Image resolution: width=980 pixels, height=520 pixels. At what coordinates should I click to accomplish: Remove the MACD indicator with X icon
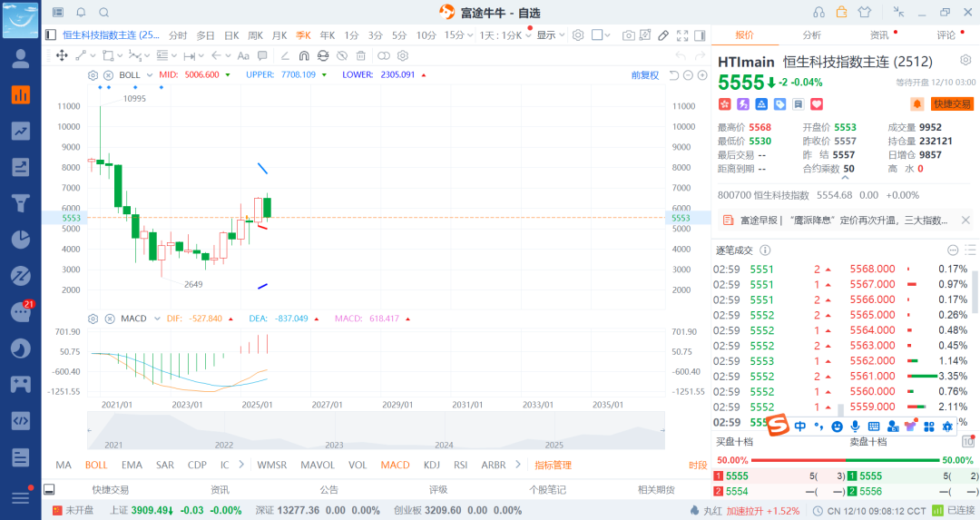coord(110,319)
